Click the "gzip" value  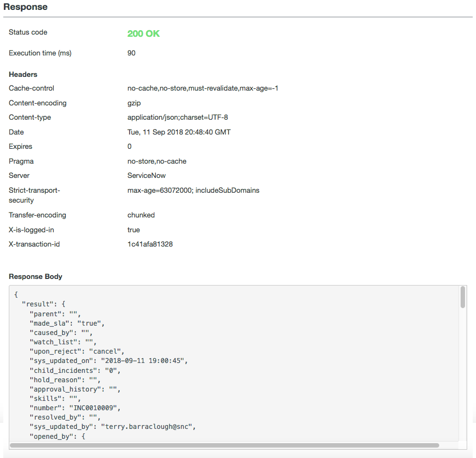[x=134, y=103]
